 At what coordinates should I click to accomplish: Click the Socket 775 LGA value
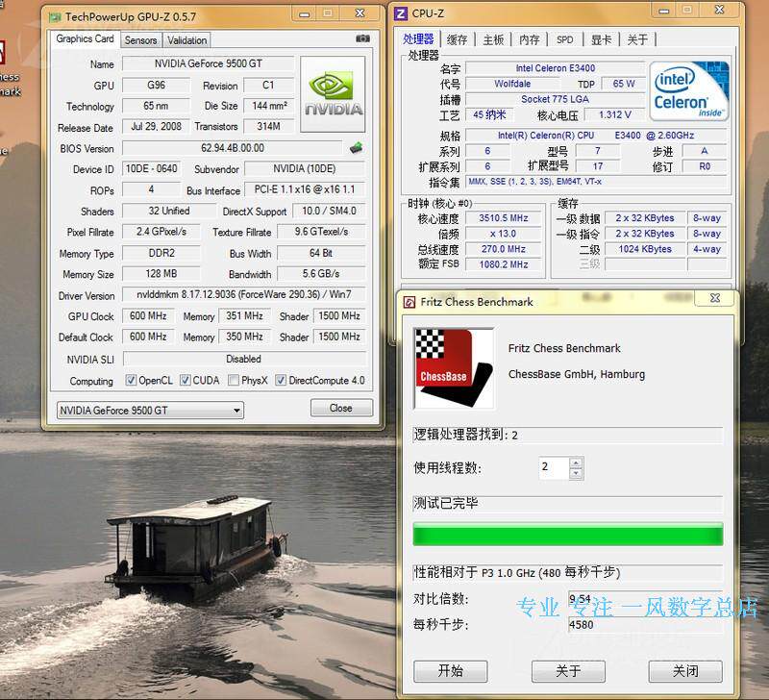(556, 99)
